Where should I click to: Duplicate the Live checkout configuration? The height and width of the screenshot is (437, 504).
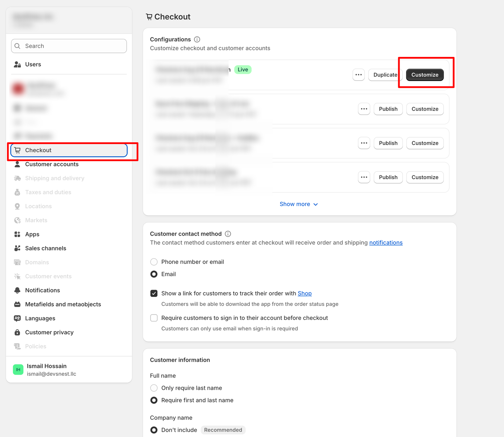pos(385,75)
